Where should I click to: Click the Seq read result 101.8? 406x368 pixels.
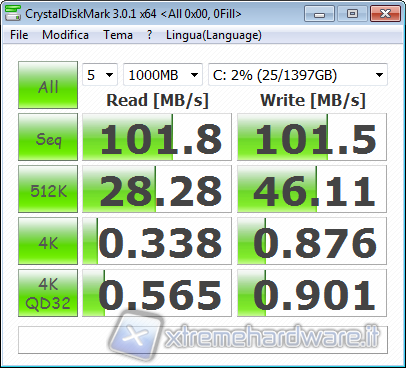click(x=157, y=137)
